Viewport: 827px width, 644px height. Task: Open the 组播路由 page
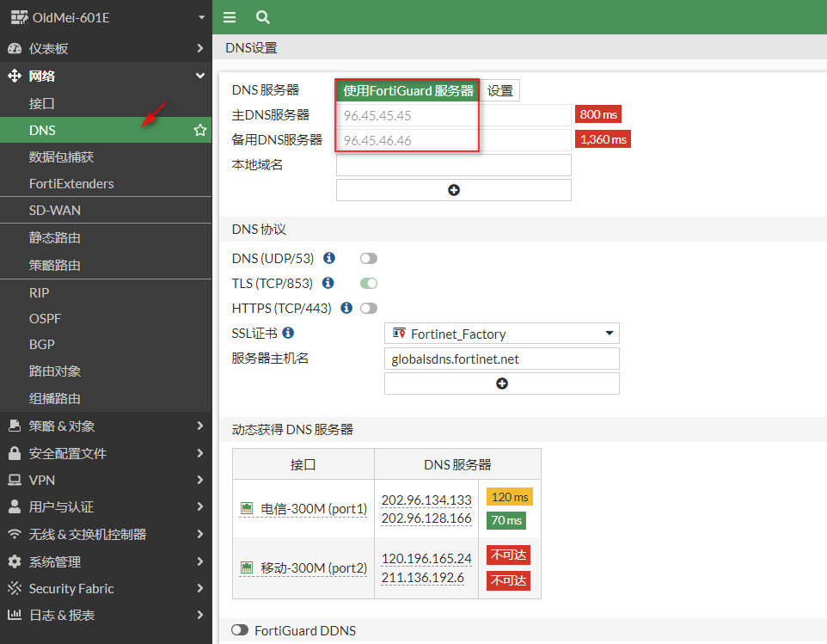coord(106,398)
